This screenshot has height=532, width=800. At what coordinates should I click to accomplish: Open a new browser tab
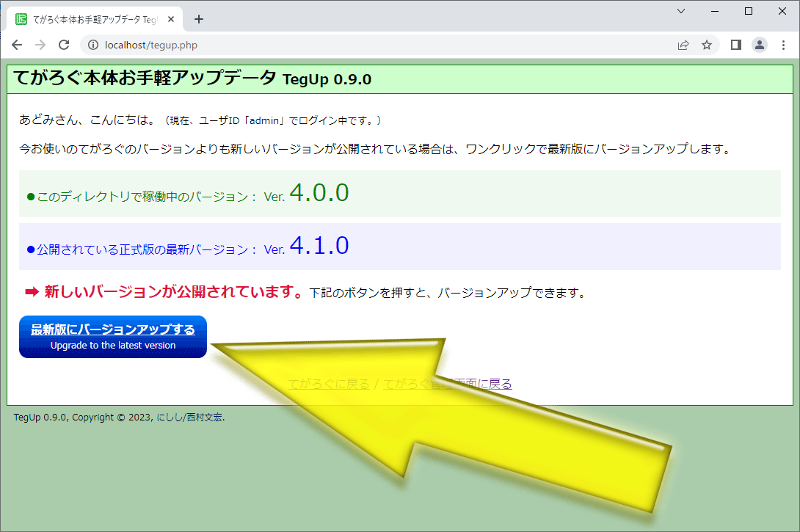pos(198,19)
